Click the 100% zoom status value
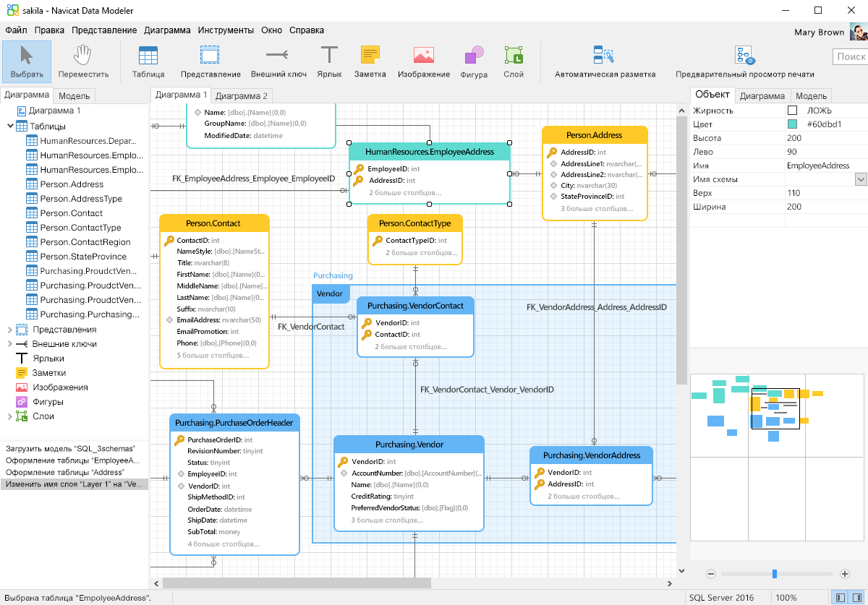Screen dimensions: 868x605 click(786, 598)
